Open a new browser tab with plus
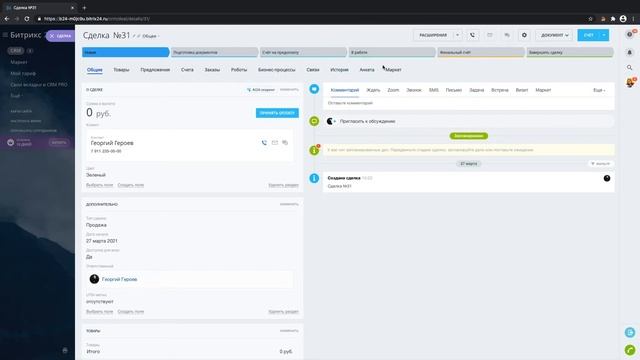 (x=84, y=8)
